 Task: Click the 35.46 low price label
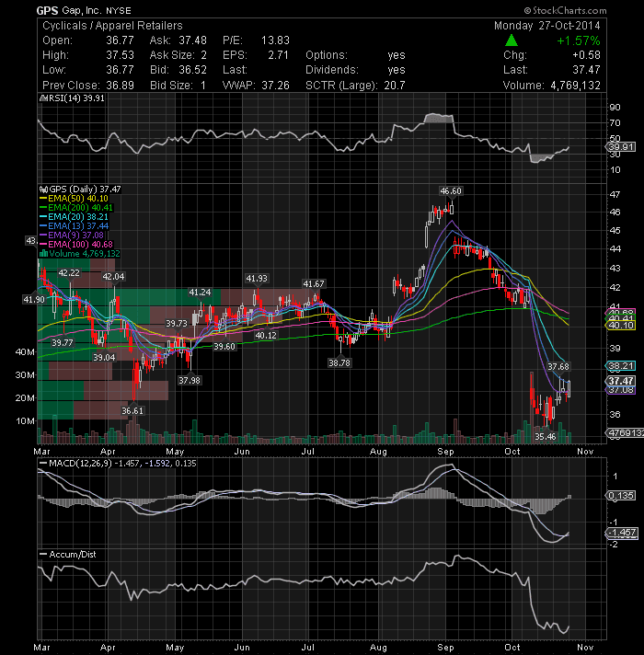546,437
